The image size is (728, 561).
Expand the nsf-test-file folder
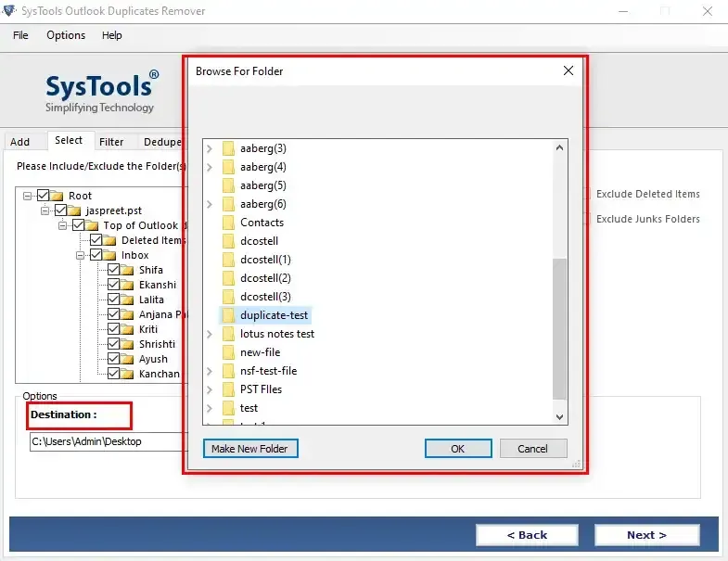210,371
